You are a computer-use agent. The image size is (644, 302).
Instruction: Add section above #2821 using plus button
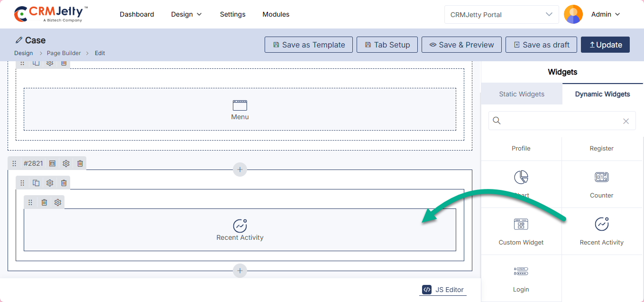(x=240, y=170)
